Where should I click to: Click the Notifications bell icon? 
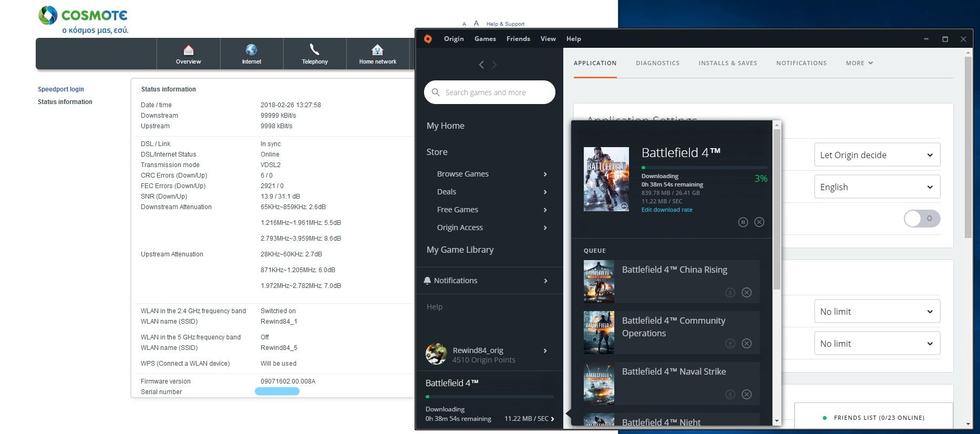point(427,281)
